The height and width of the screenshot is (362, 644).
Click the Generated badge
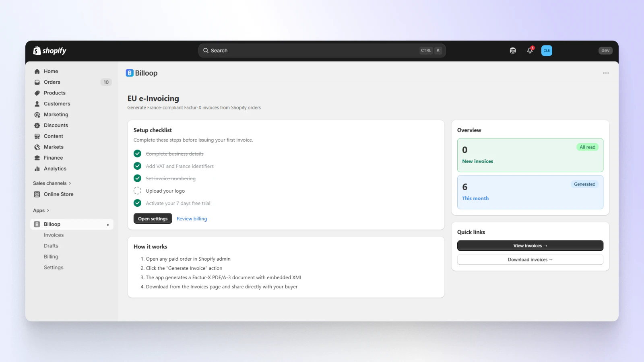click(584, 184)
